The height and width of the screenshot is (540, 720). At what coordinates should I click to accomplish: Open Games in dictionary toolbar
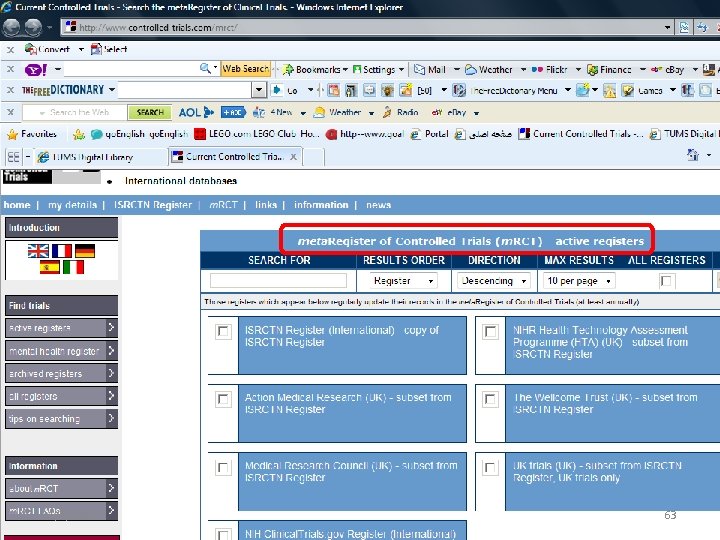tap(642, 90)
